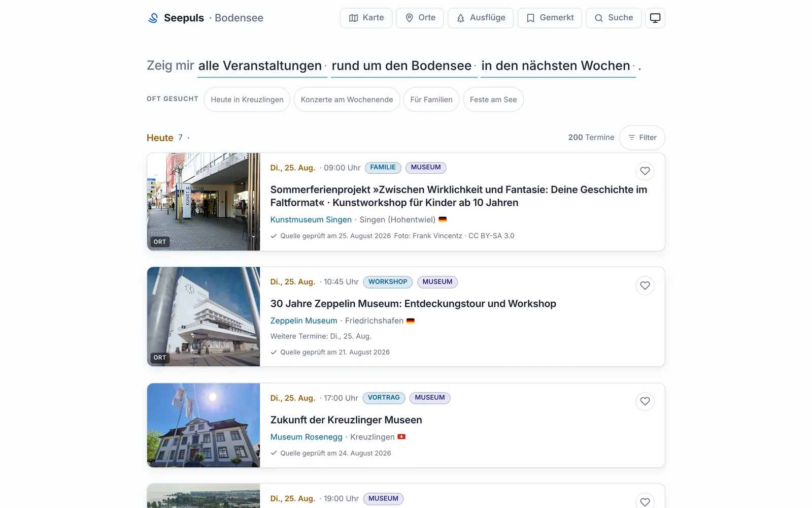Open the 'rund um den Bodensee' dropdown
This screenshot has width=812, height=508.
tap(404, 66)
